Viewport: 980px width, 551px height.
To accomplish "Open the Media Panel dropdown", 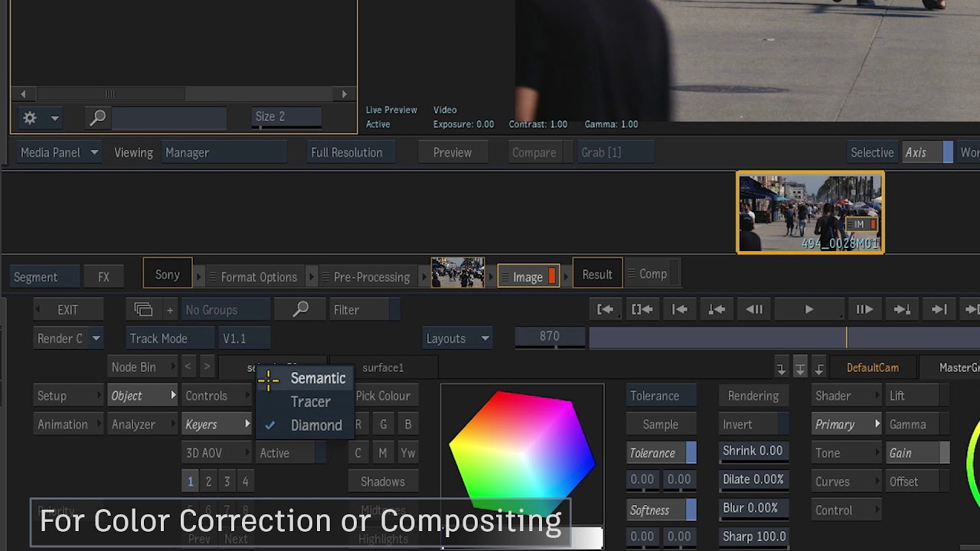I will pos(60,152).
